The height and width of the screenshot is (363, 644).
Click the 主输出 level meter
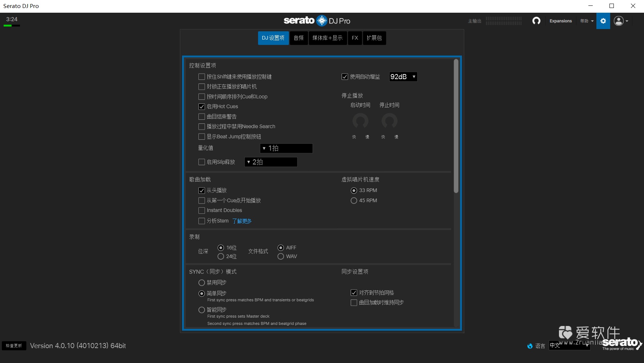504,21
